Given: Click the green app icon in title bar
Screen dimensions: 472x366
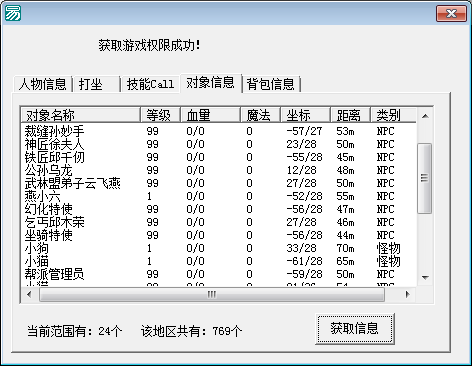Looking at the screenshot, I should tap(13, 13).
